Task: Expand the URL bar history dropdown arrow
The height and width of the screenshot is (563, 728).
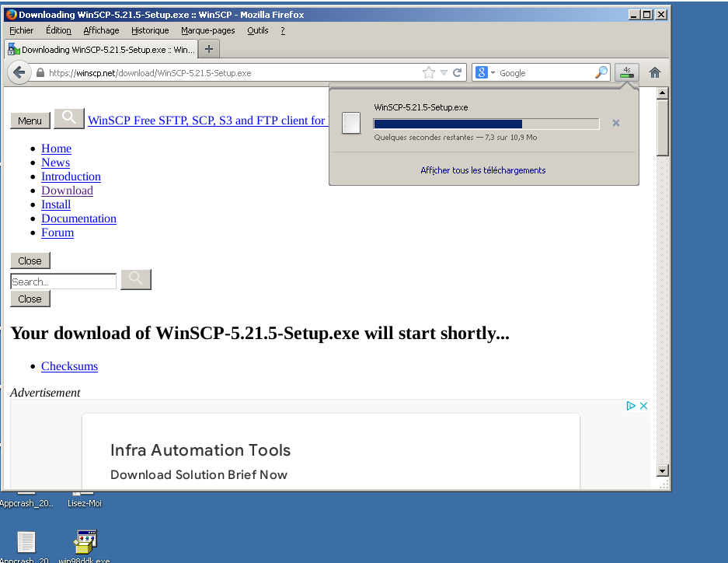Action: 444,72
